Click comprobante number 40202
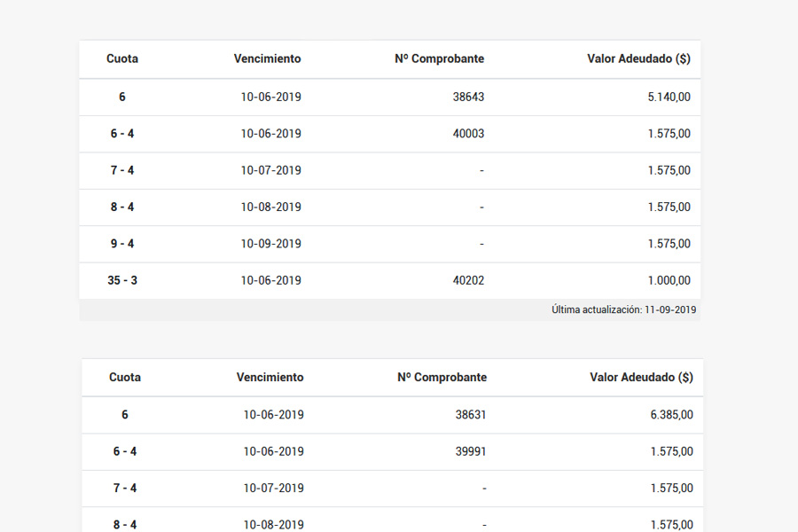The image size is (798, 532). (468, 280)
